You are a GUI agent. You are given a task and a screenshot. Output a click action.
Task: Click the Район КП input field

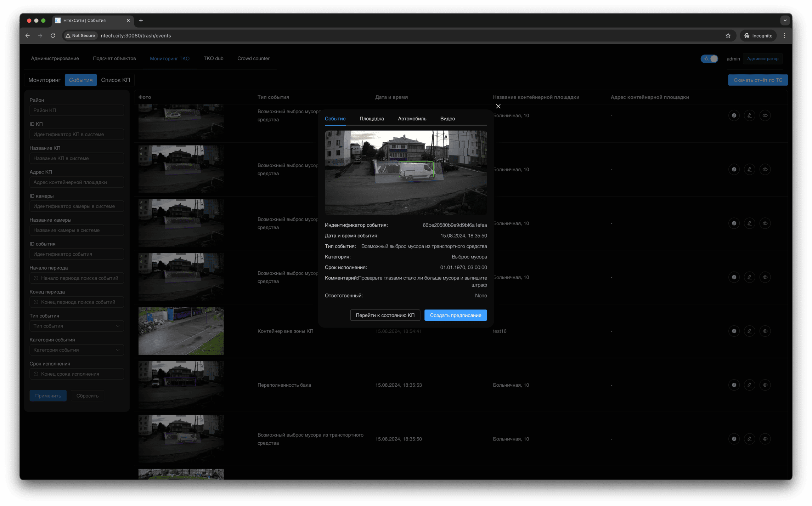click(77, 110)
